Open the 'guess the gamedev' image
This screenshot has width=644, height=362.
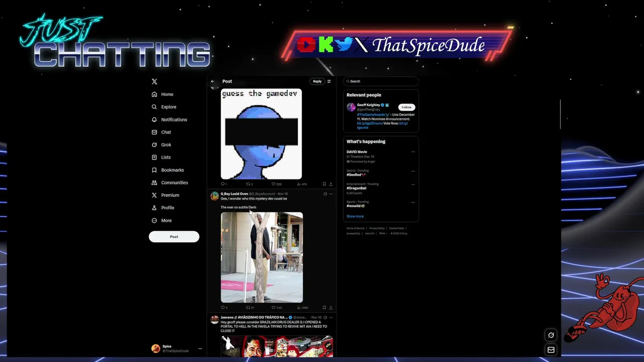coord(261,134)
